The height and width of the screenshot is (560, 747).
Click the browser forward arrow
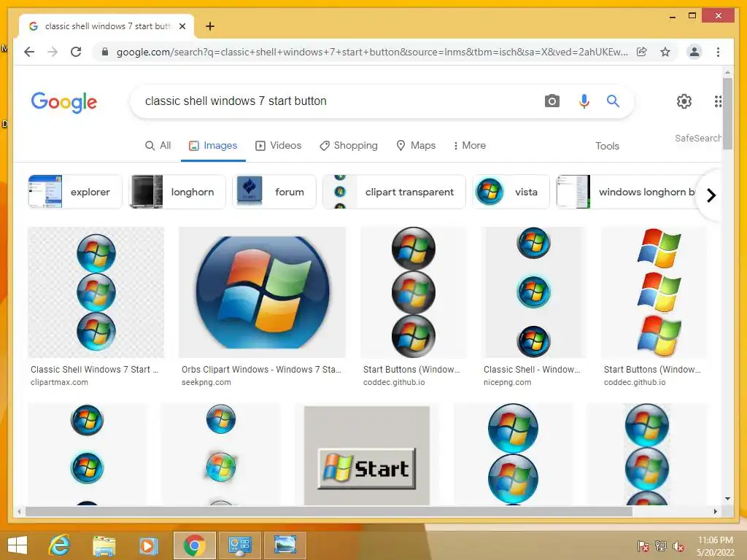(x=53, y=52)
